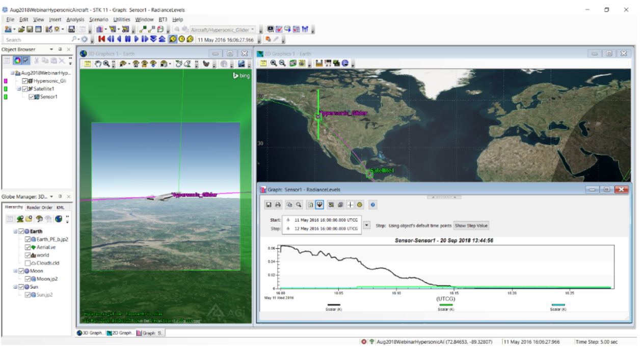Screen dimensions: 644x347
Task: Open the Analysis menu
Action: pos(75,20)
